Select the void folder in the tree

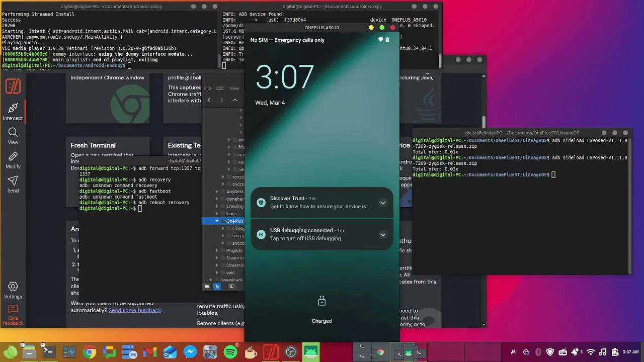coord(230,273)
